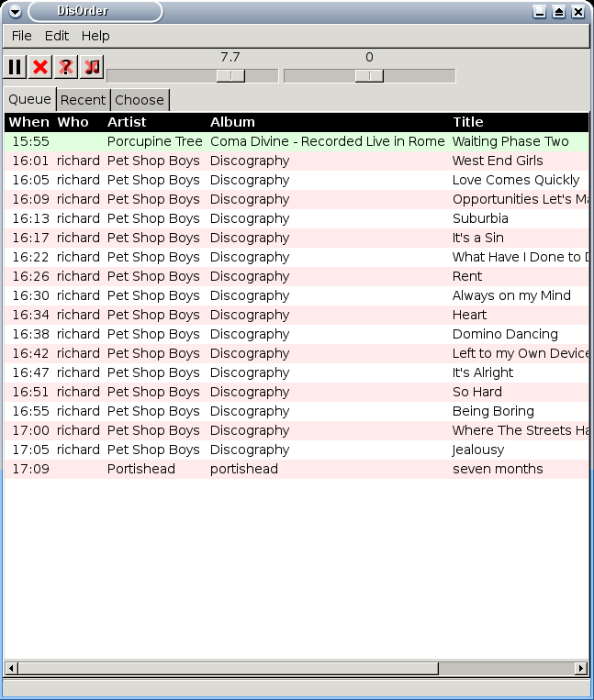Click the volume slider showing 7.7
The width and height of the screenshot is (594, 700).
230,76
